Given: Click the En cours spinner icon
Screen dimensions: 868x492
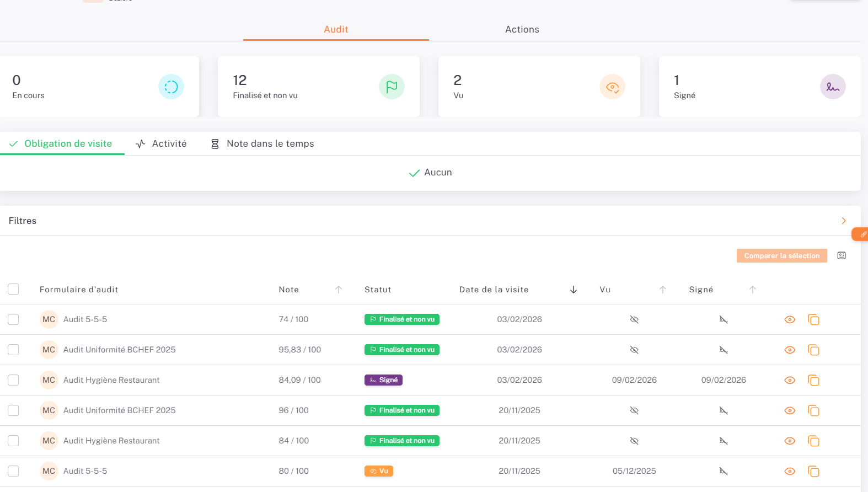Looking at the screenshot, I should (x=171, y=87).
